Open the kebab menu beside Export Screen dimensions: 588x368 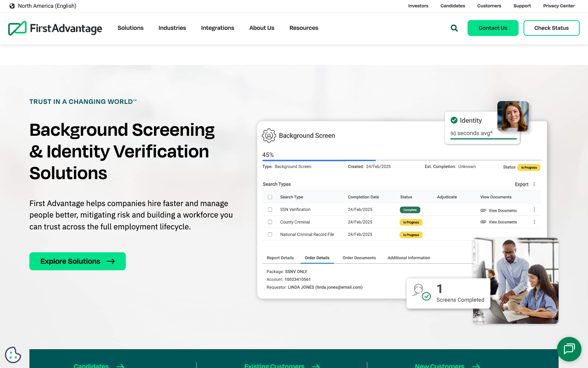point(534,184)
